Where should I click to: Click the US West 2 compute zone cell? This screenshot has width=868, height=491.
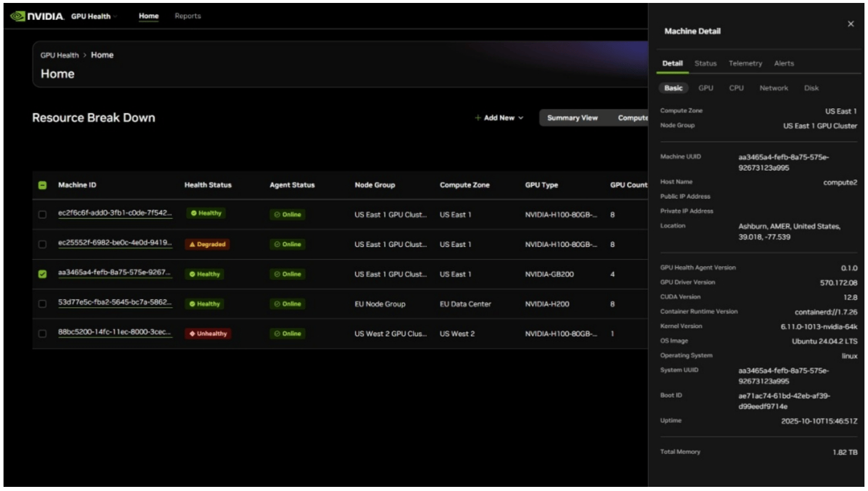(x=457, y=334)
